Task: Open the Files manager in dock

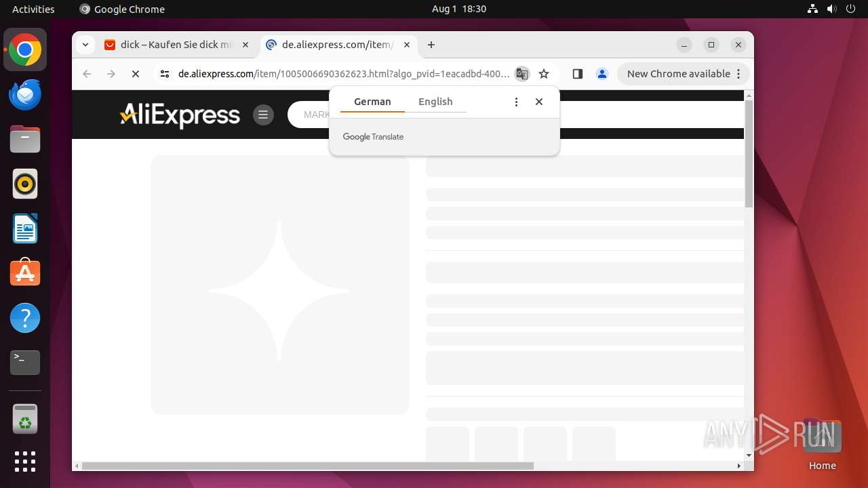Action: (25, 139)
